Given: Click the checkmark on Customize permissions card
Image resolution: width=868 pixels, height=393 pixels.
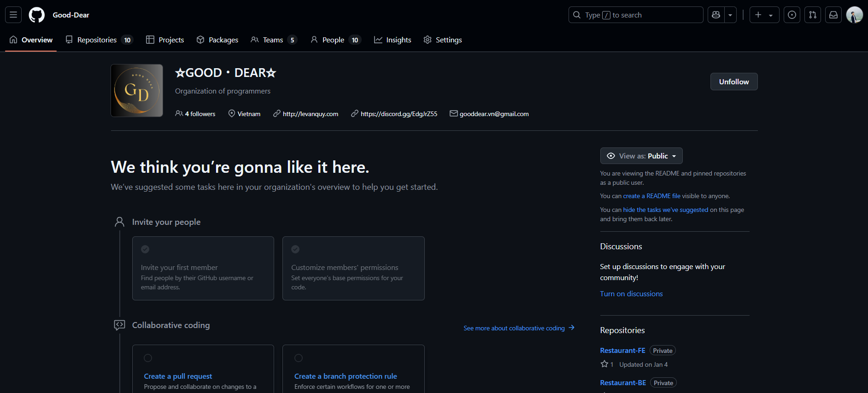Looking at the screenshot, I should pyautogui.click(x=295, y=249).
